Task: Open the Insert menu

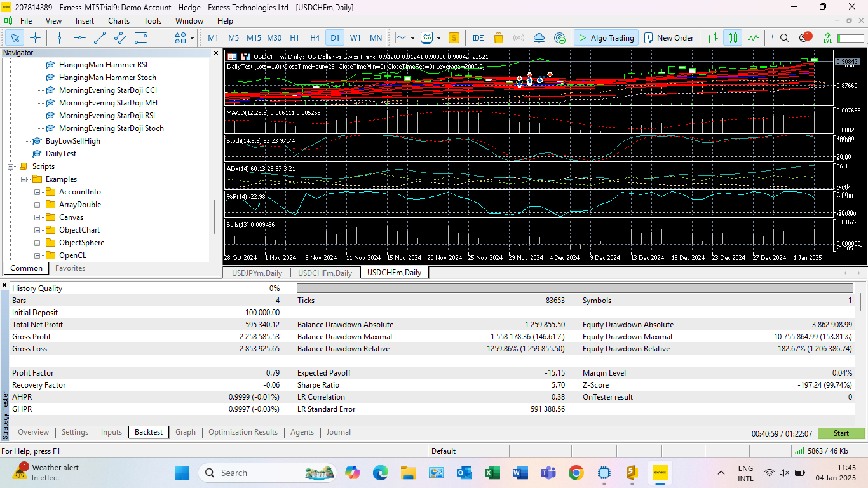Action: coord(85,21)
